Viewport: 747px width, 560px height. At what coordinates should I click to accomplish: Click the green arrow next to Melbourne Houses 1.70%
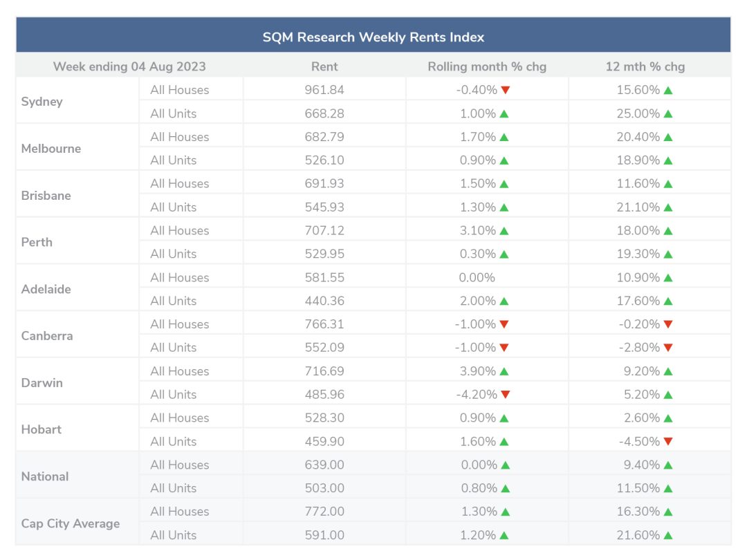[504, 137]
